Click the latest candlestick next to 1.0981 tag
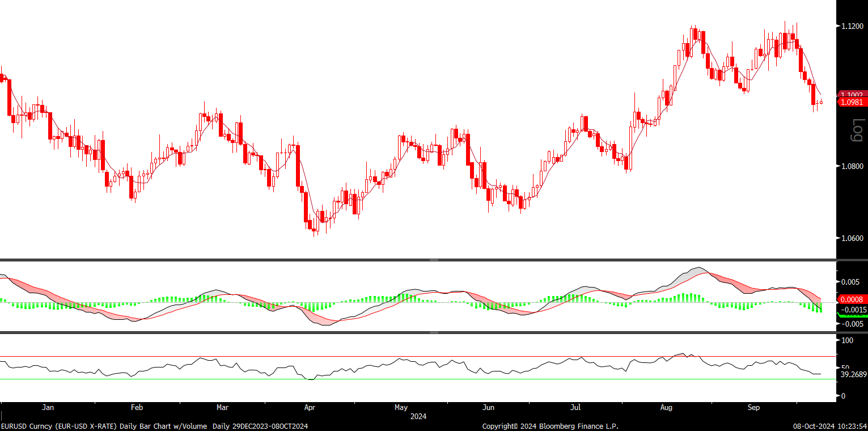The image size is (868, 431). point(821,102)
